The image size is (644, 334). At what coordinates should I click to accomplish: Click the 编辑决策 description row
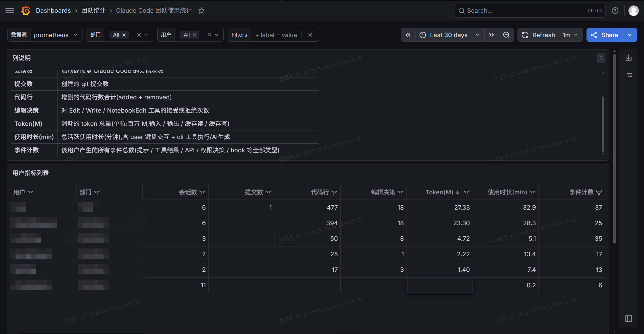165,111
